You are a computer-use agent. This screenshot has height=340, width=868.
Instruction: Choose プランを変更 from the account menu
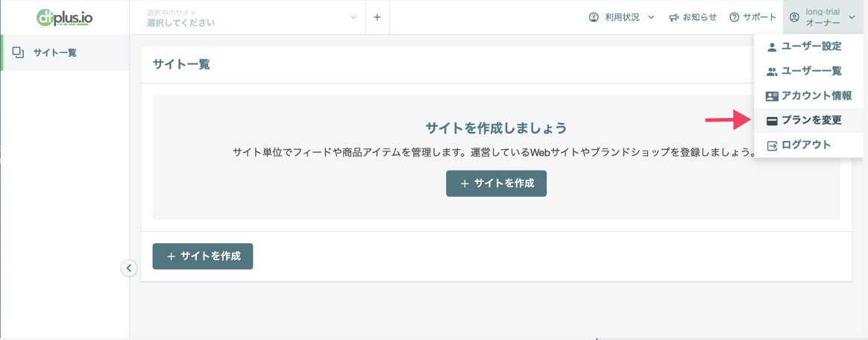808,120
